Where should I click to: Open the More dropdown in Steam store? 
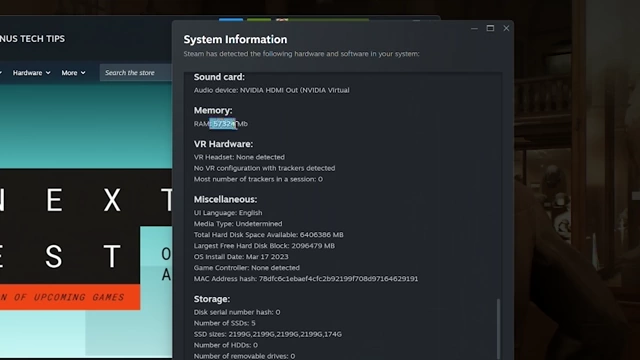(x=73, y=73)
